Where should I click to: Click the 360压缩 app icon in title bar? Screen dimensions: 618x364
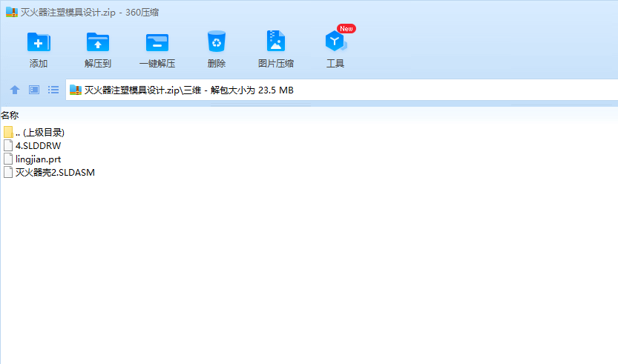pos(11,12)
